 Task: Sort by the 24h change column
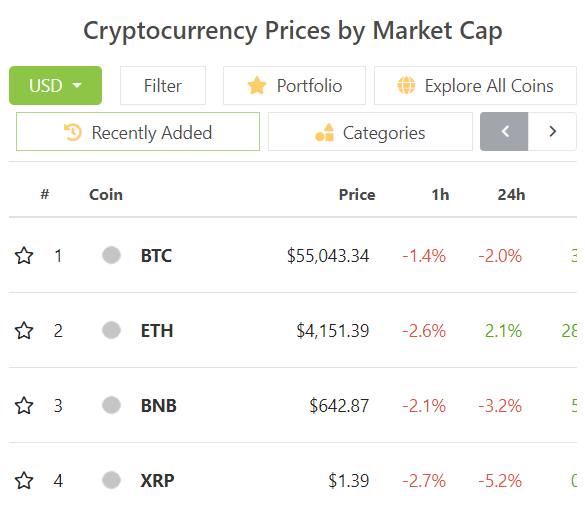pos(512,195)
